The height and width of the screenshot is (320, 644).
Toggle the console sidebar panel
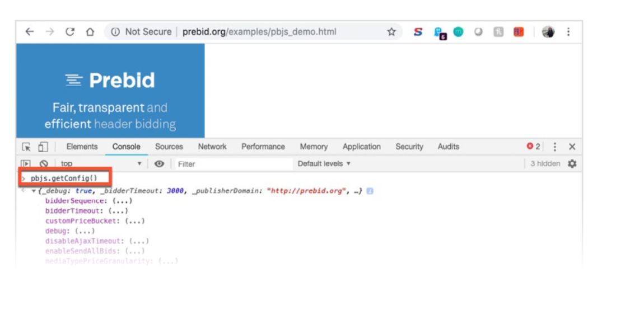pyautogui.click(x=26, y=164)
